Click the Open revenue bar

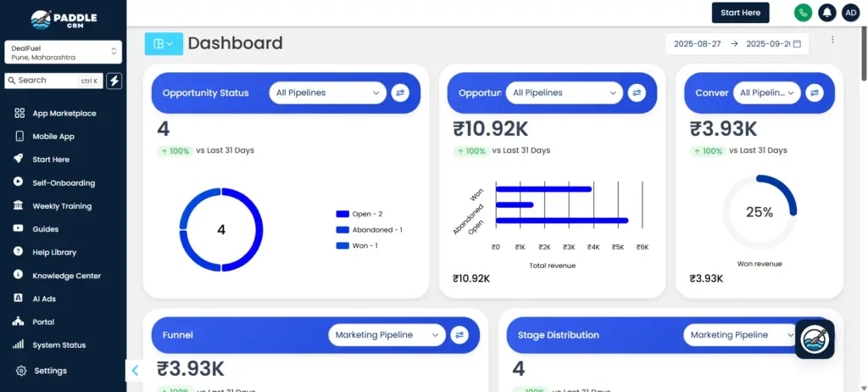(x=562, y=220)
